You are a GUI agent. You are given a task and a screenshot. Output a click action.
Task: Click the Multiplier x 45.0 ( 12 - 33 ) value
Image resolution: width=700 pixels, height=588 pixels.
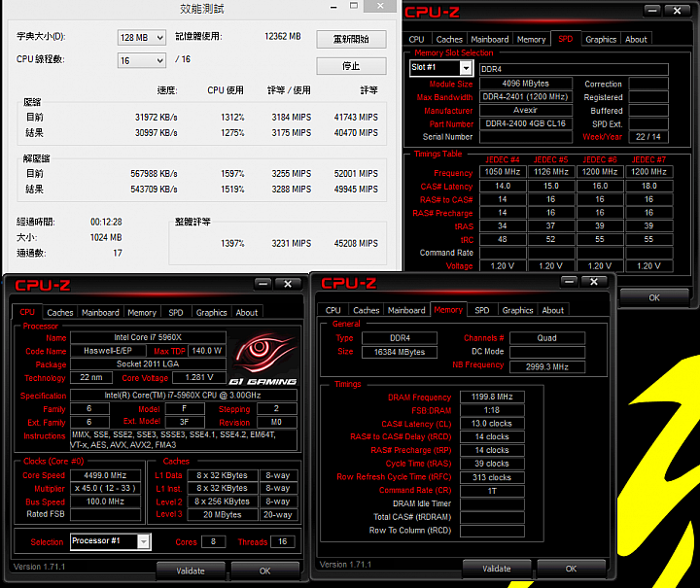[x=105, y=489]
